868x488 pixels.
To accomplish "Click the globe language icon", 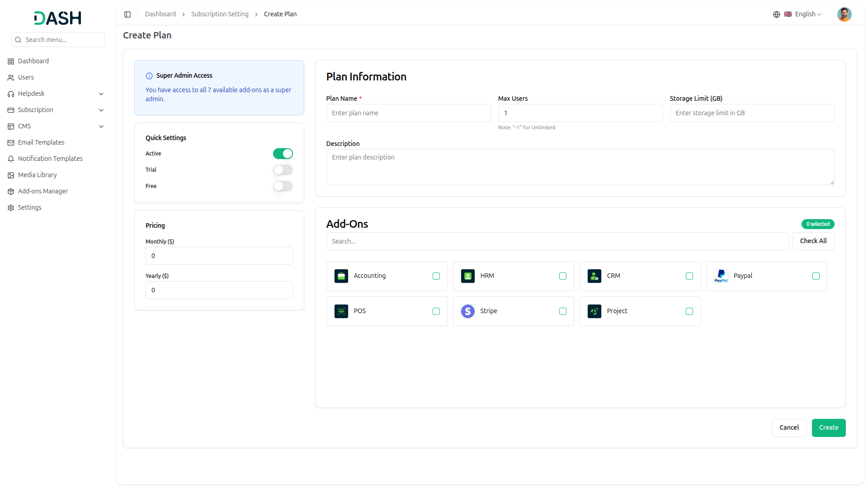I will 776,14.
